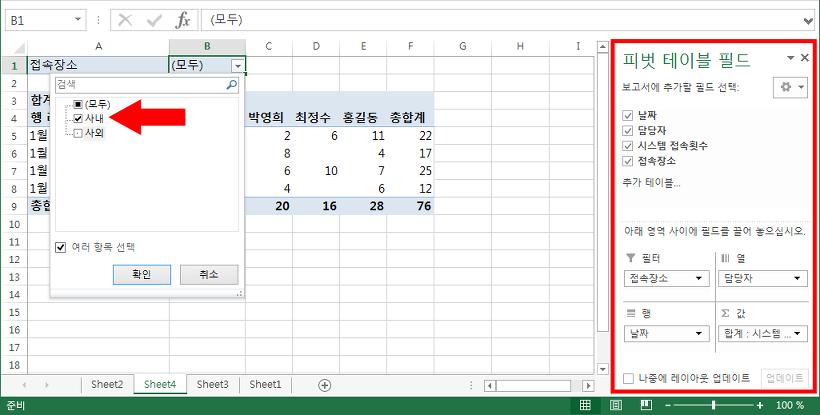Click the formula bar enter checkmark icon
The width and height of the screenshot is (820, 415).
[x=154, y=20]
